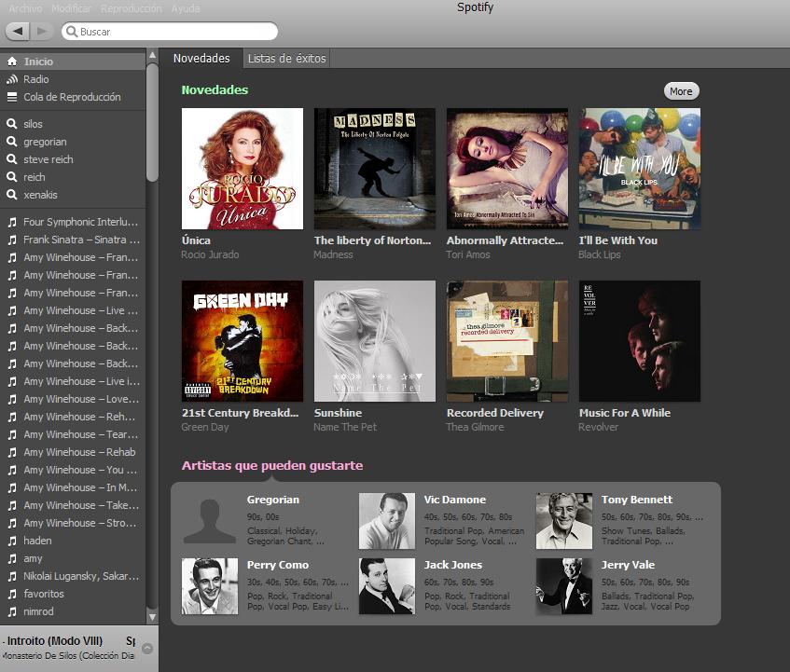Click the sidebar scroll down arrow
The width and height of the screenshot is (790, 672).
point(152,617)
